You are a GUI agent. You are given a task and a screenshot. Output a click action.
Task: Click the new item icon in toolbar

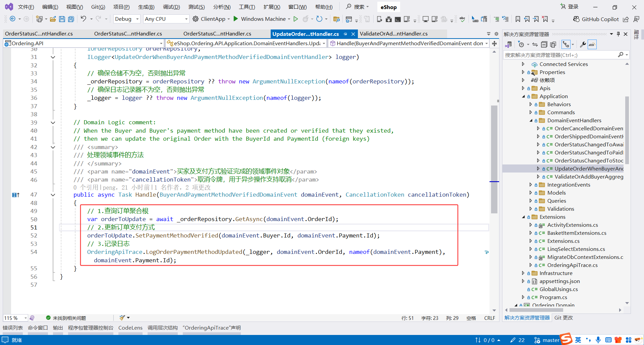[x=39, y=19]
